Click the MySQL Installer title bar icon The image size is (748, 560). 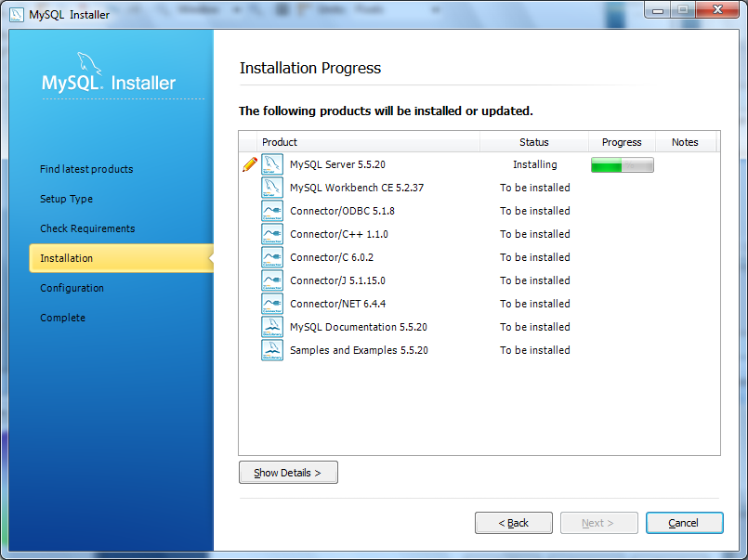pos(16,14)
